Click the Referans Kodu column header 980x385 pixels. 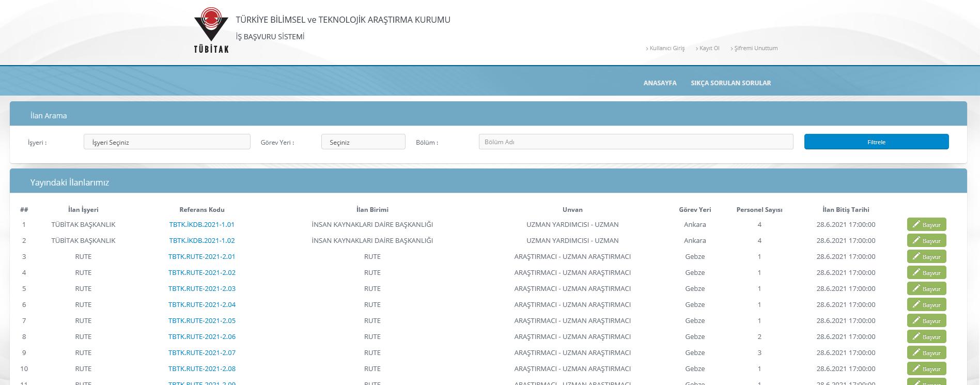click(202, 210)
